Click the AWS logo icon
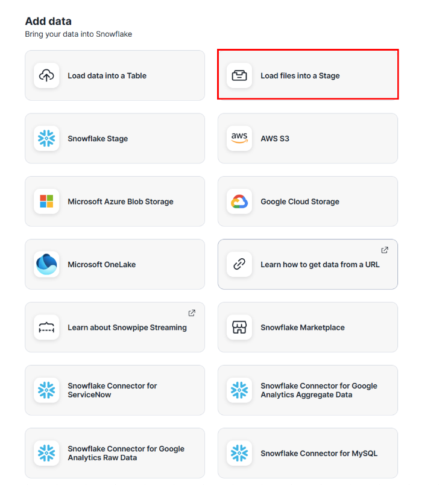The height and width of the screenshot is (485, 448). (239, 138)
